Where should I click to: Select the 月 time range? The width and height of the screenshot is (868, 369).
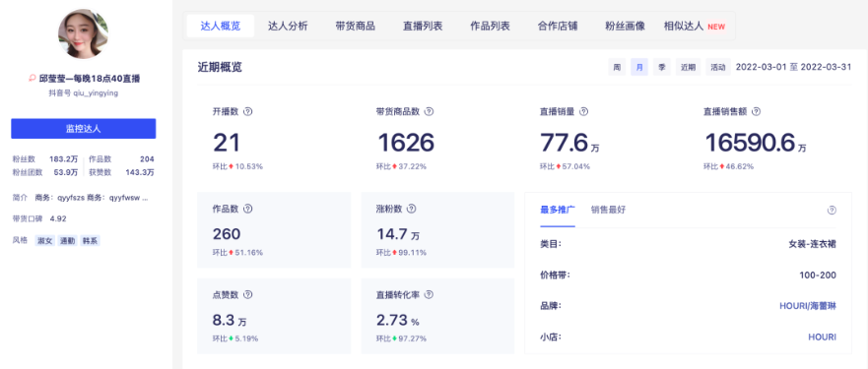point(639,67)
